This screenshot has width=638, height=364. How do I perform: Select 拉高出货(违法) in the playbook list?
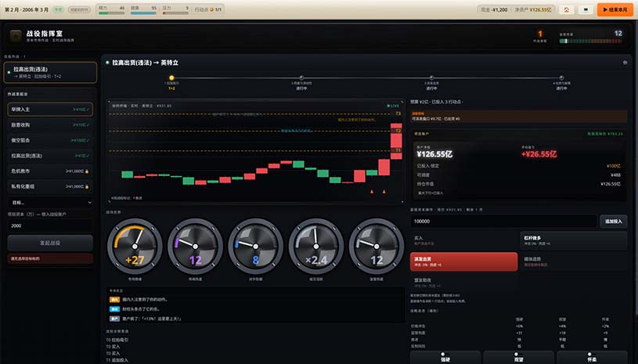(50, 156)
